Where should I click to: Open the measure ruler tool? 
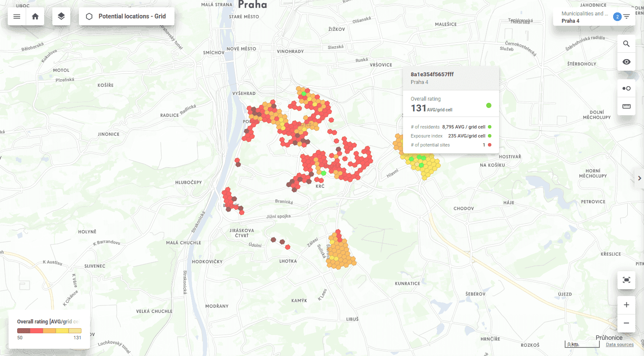pos(626,106)
